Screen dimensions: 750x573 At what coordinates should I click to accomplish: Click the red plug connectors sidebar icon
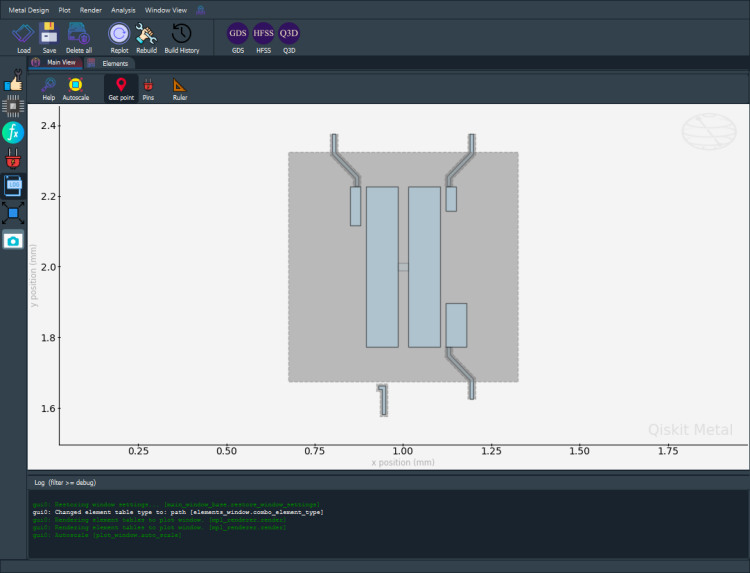pos(13,159)
